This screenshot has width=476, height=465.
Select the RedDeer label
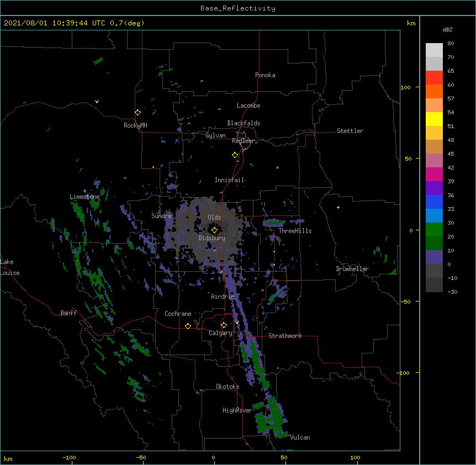click(243, 141)
